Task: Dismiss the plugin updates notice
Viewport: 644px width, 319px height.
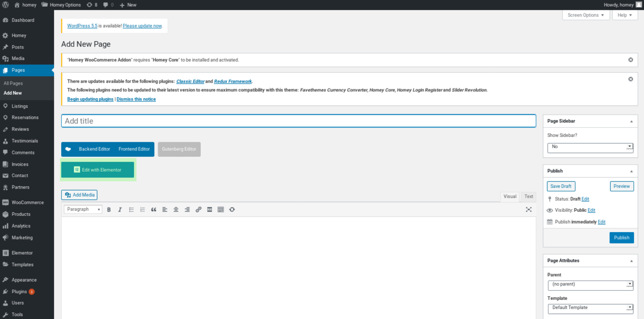Action: click(x=631, y=79)
